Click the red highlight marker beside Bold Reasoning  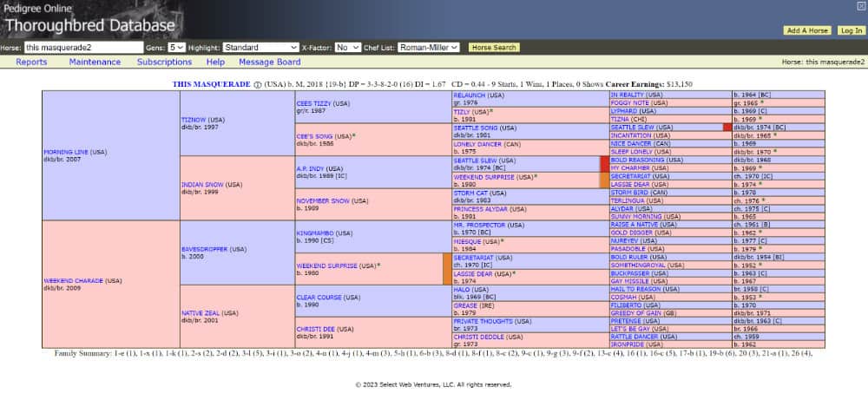(605, 164)
